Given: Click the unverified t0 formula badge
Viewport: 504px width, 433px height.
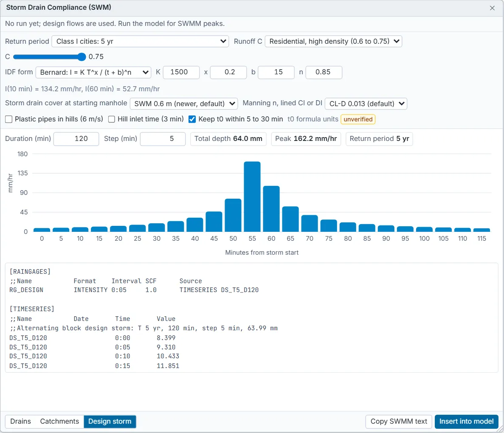Looking at the screenshot, I should tap(358, 119).
